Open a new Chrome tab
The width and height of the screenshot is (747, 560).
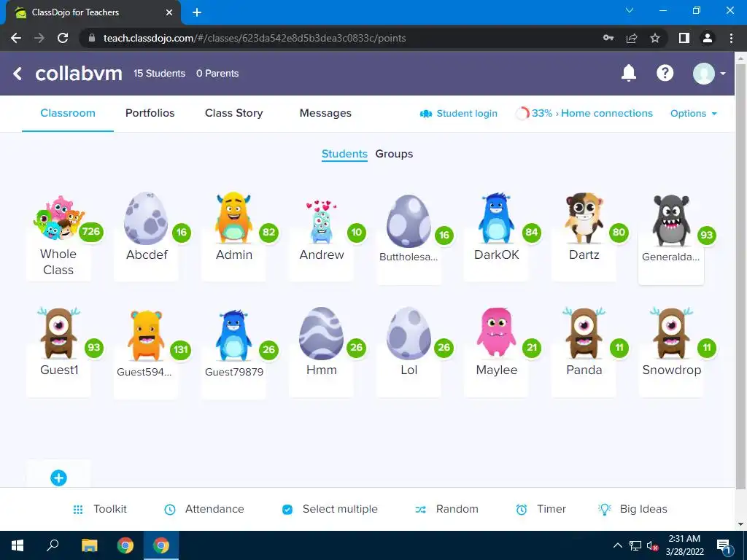pyautogui.click(x=197, y=12)
